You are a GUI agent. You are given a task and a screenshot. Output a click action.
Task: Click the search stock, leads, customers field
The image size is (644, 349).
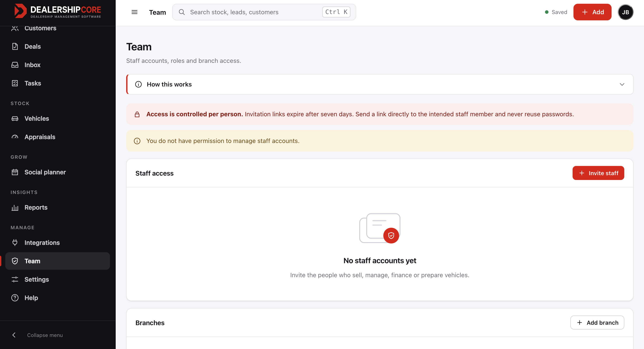click(264, 12)
